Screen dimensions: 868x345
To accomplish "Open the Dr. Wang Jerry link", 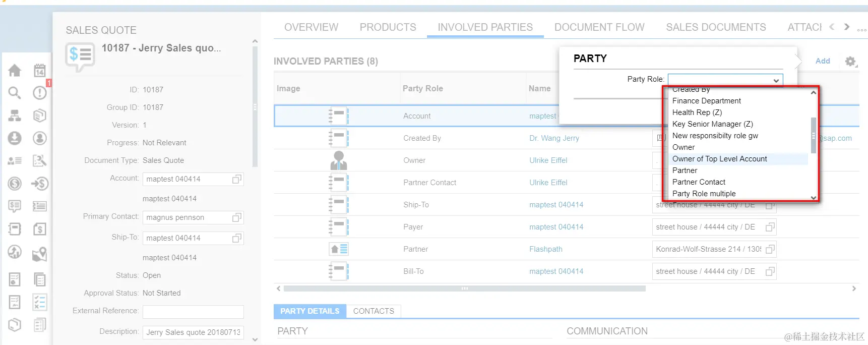I will tap(554, 138).
